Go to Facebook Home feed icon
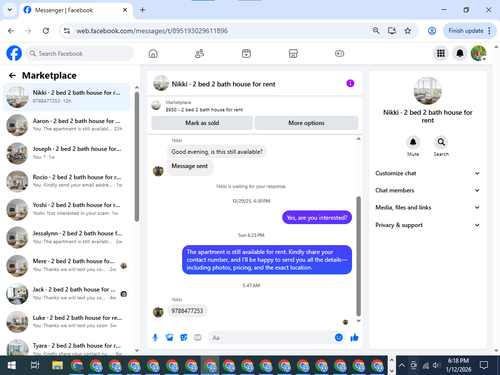This screenshot has height=375, width=500. coord(153,53)
